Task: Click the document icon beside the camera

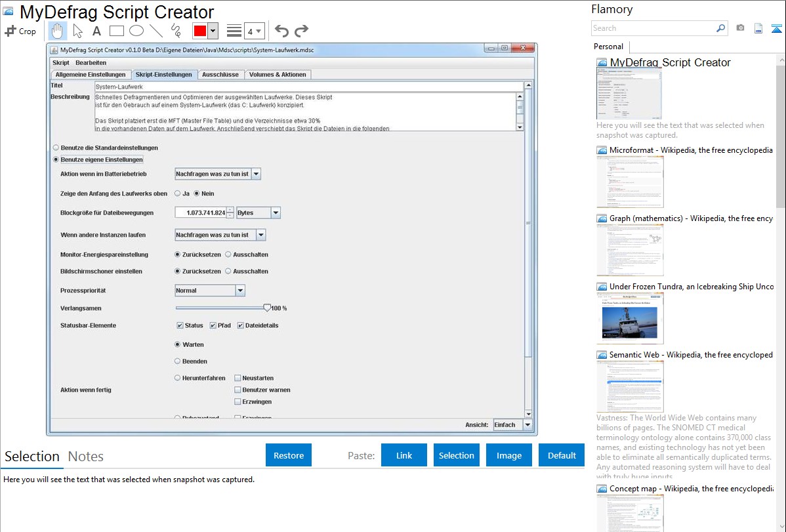Action: [758, 28]
